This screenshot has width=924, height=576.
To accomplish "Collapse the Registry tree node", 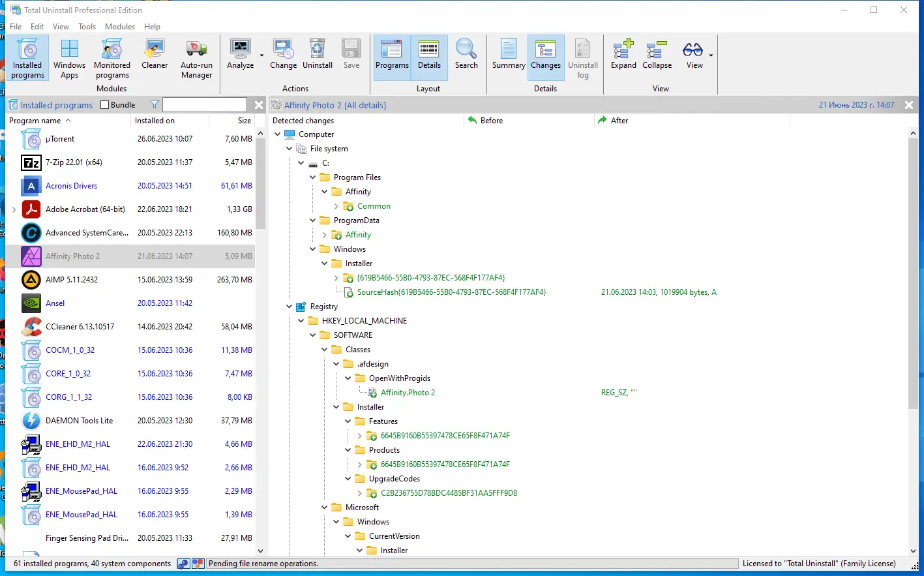I will click(289, 307).
